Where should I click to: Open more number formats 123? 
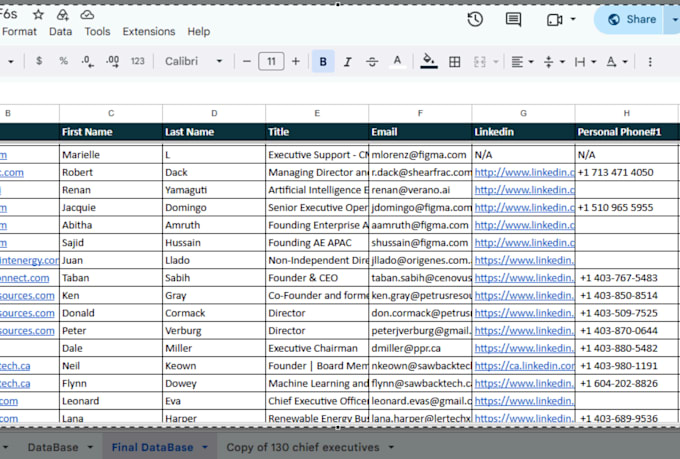137,61
